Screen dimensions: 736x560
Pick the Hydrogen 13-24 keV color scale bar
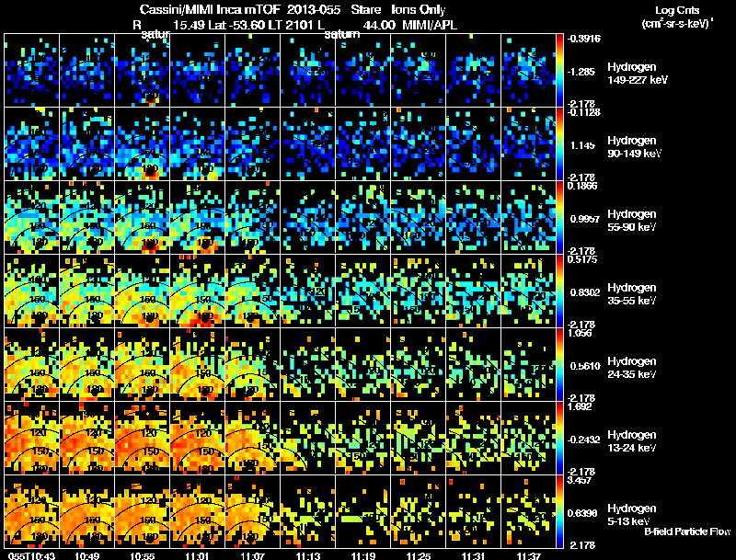[559, 439]
